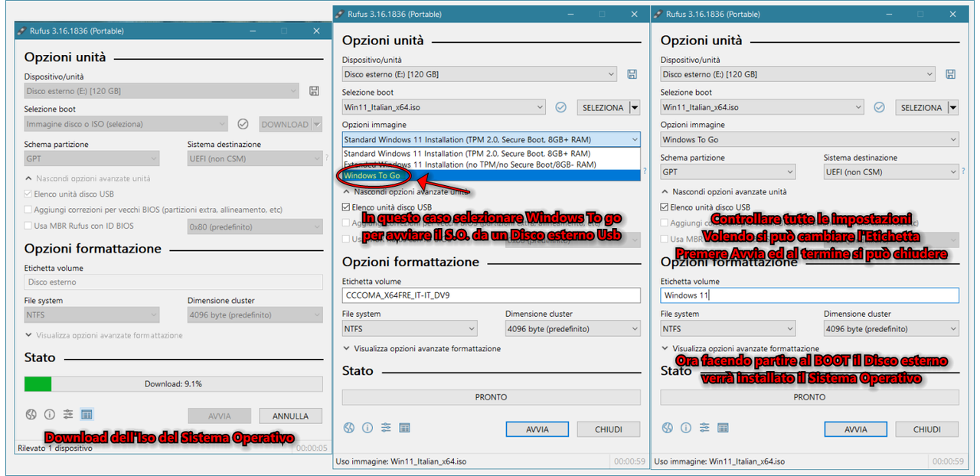This screenshot has width=980, height=476.
Task: Toggle Elenco unità disco USB in right window
Action: click(x=665, y=207)
